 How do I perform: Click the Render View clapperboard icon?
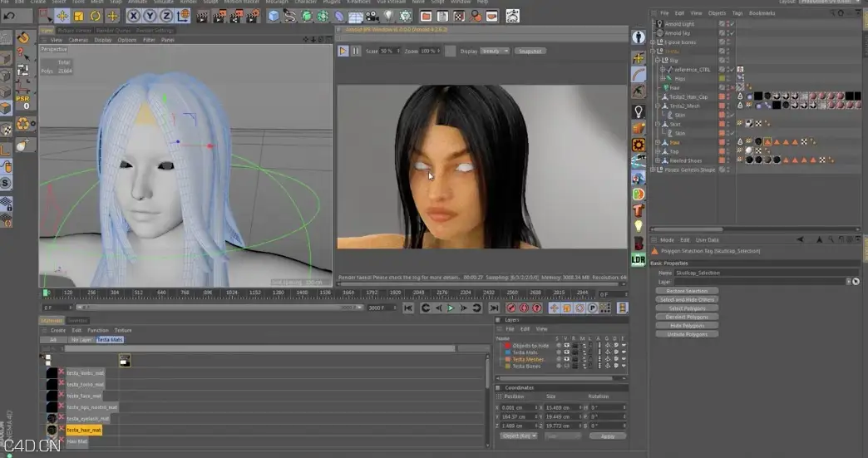click(x=203, y=17)
